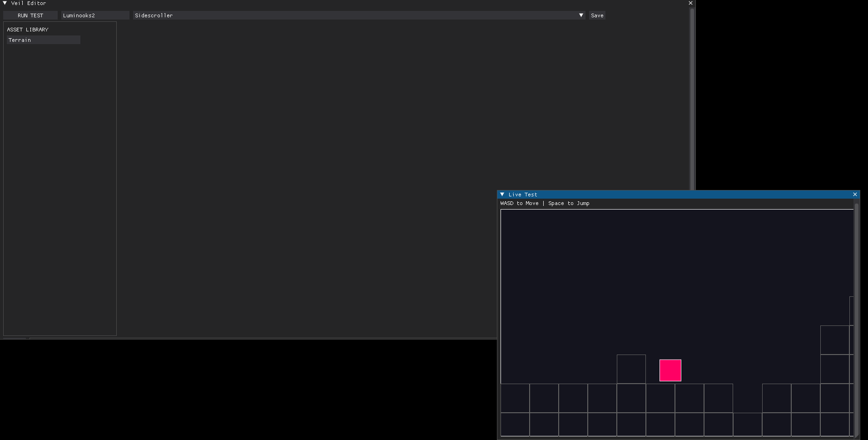Viewport: 868px width, 440px height.
Task: Click the WASD to Move instruction text
Action: 519,203
